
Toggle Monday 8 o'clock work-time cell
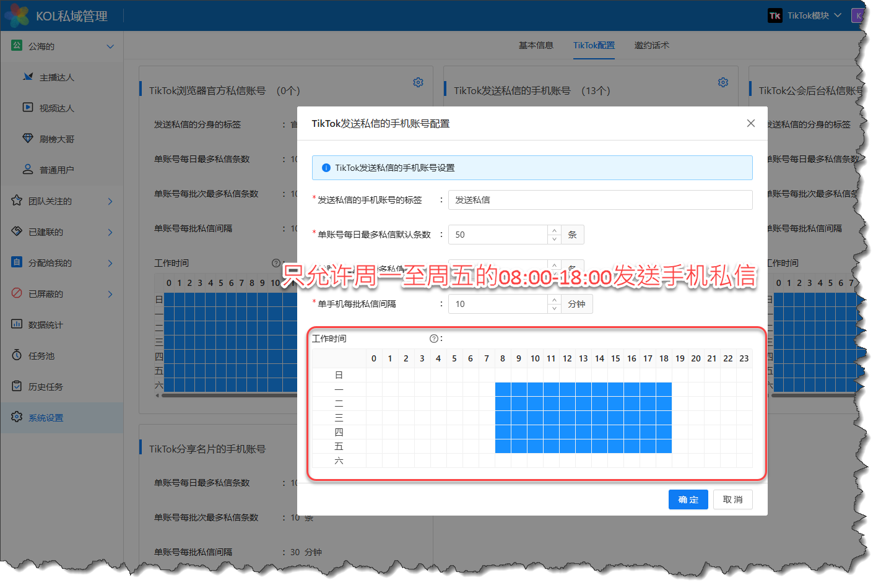click(x=503, y=389)
